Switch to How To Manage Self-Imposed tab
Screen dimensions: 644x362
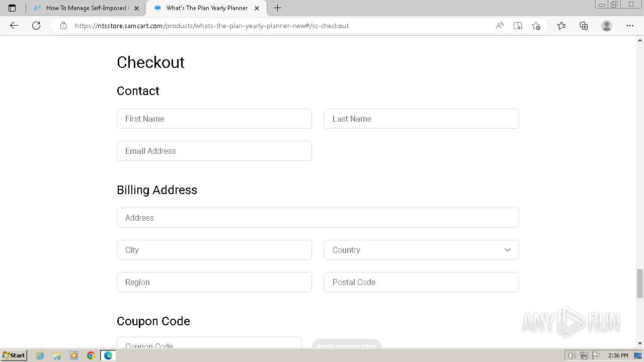click(86, 8)
